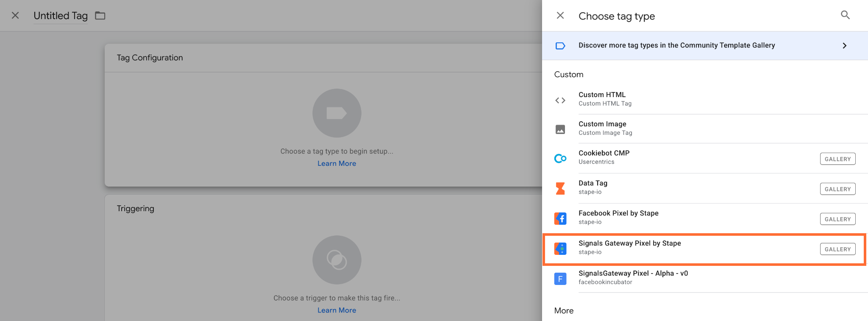
Task: Click the Tag Configuration placeholder tag icon
Action: tap(337, 113)
